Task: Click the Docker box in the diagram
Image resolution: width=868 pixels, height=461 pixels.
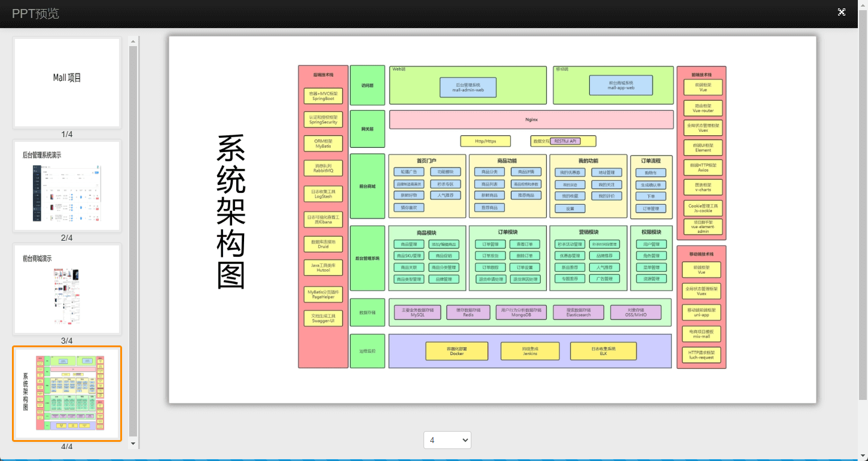Action: [x=456, y=351]
